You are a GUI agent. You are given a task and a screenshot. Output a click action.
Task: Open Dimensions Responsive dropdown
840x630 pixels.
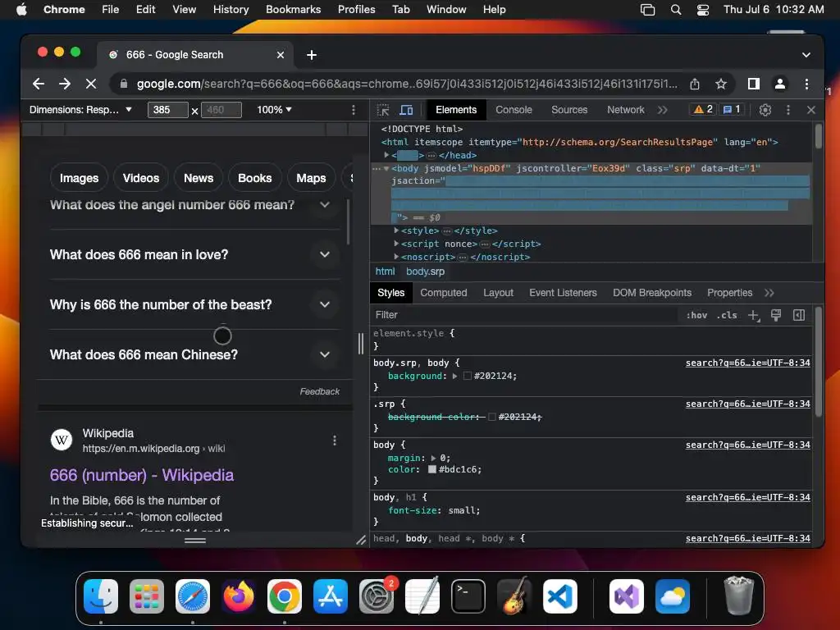point(81,110)
